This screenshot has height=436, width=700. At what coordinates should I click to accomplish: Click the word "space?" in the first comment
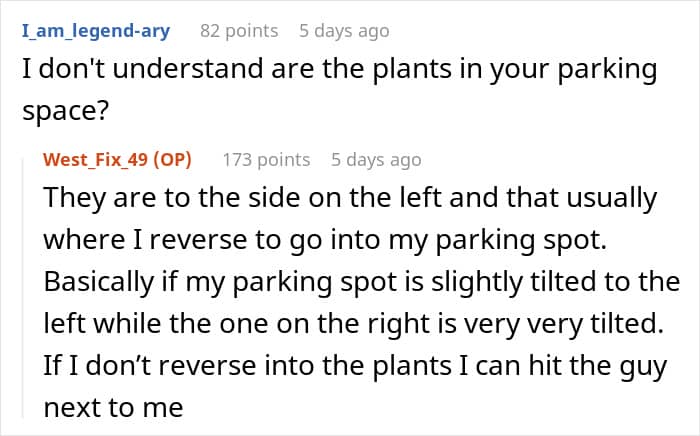(x=64, y=111)
